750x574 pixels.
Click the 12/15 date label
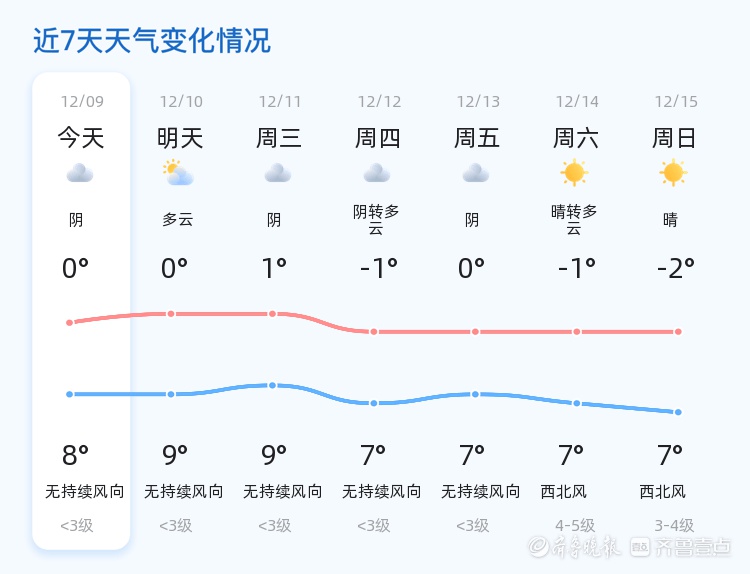[676, 102]
